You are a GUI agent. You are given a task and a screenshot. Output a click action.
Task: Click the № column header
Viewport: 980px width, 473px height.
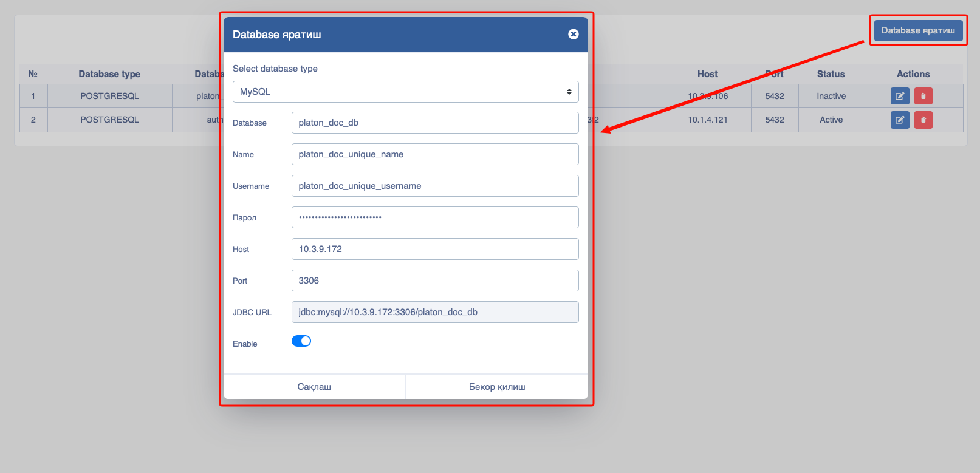33,74
